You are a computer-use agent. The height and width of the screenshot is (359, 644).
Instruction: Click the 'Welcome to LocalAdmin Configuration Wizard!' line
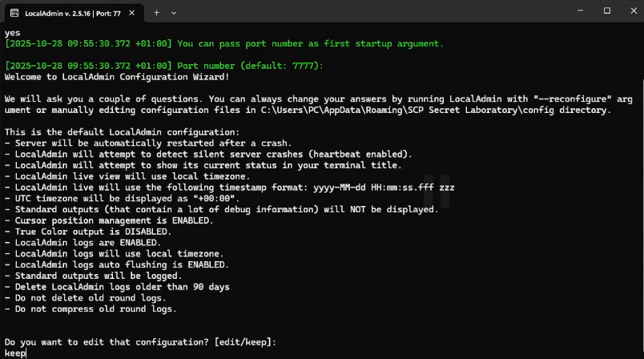(x=117, y=77)
